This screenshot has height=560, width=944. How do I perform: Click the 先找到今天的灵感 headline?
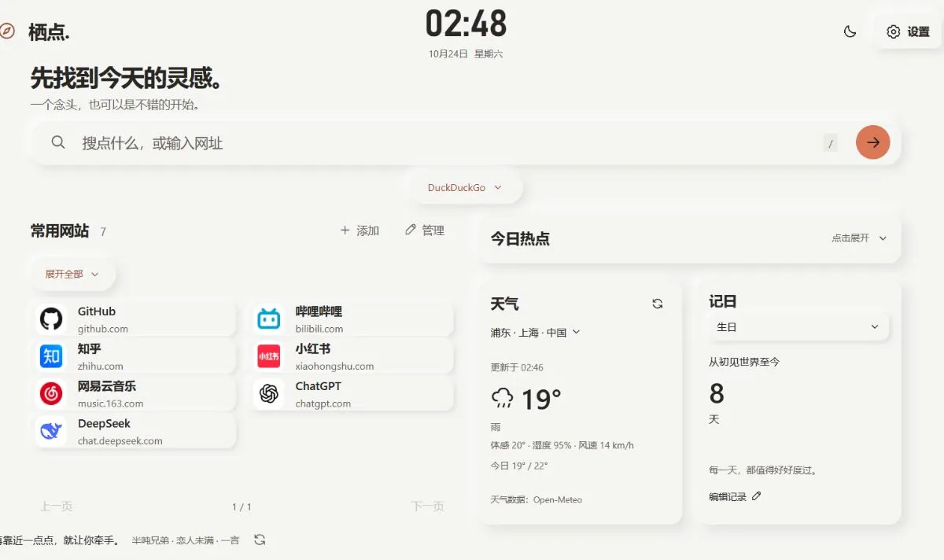[x=129, y=78]
